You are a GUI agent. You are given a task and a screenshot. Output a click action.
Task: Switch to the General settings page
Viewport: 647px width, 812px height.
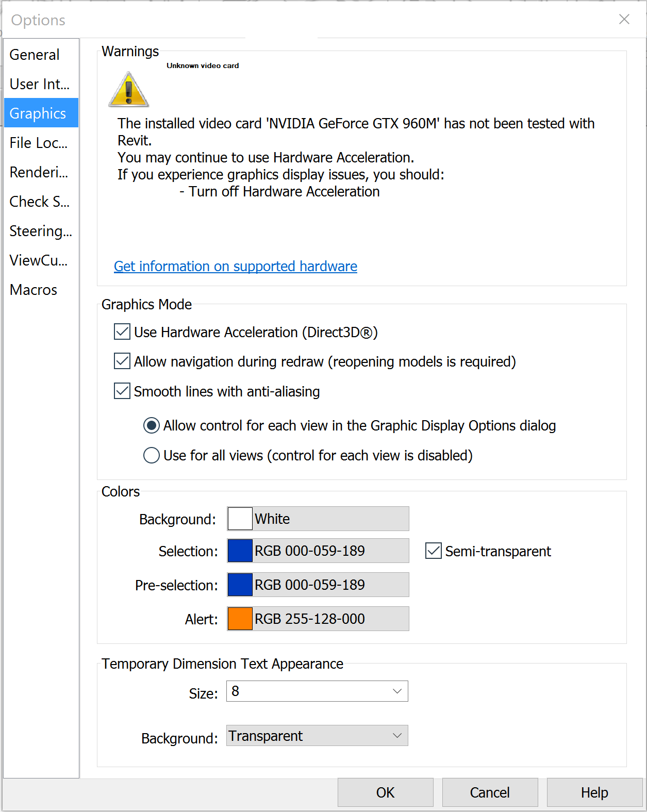click(34, 54)
